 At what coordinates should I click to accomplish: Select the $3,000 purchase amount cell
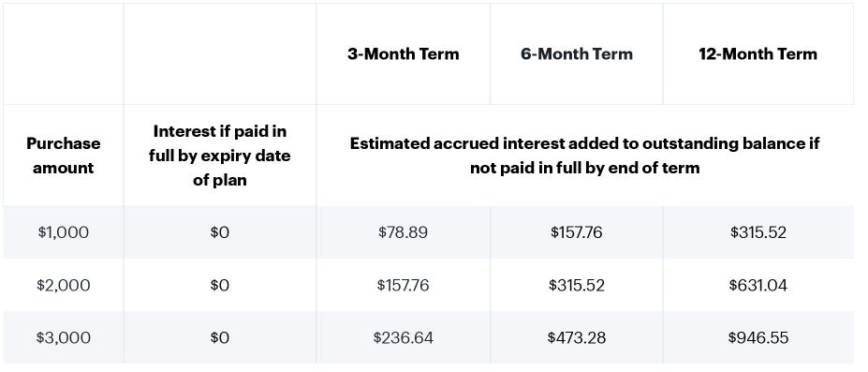pyautogui.click(x=63, y=337)
